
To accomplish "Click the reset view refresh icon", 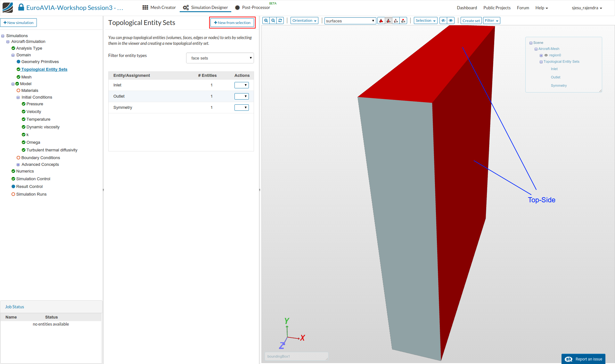I will [x=280, y=20].
